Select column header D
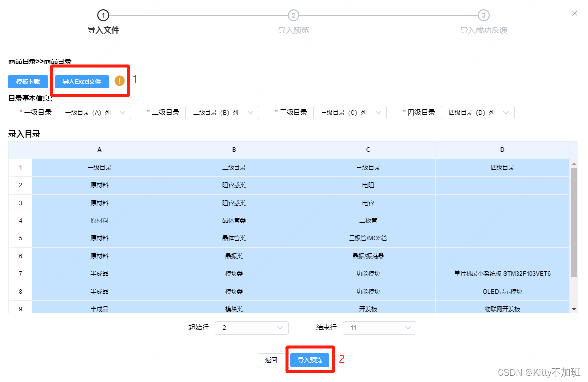 click(502, 150)
